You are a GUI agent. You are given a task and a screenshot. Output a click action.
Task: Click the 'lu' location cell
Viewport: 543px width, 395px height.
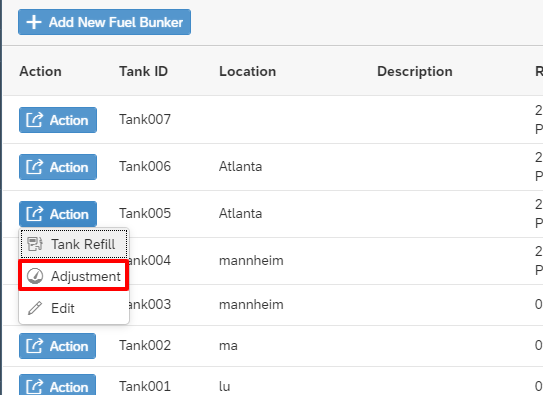click(x=224, y=386)
